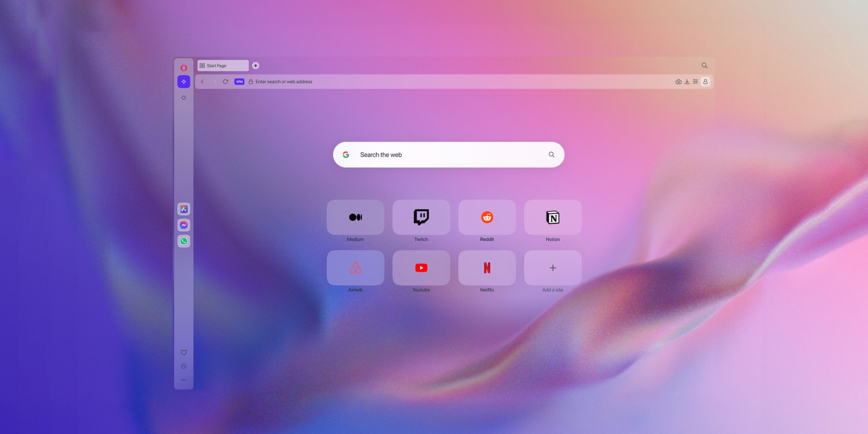868x434 pixels.
Task: Open WhatsApp from the sidebar
Action: point(183,241)
